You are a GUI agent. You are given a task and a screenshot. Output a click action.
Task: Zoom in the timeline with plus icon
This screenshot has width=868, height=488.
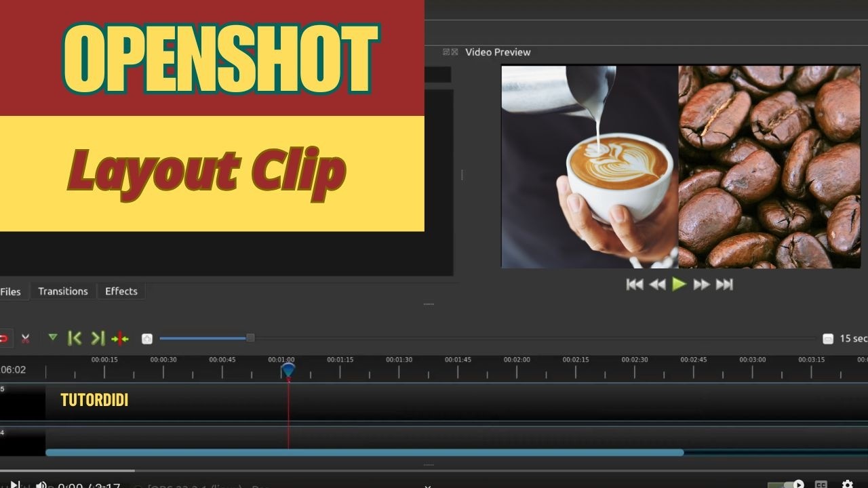pyautogui.click(x=147, y=338)
